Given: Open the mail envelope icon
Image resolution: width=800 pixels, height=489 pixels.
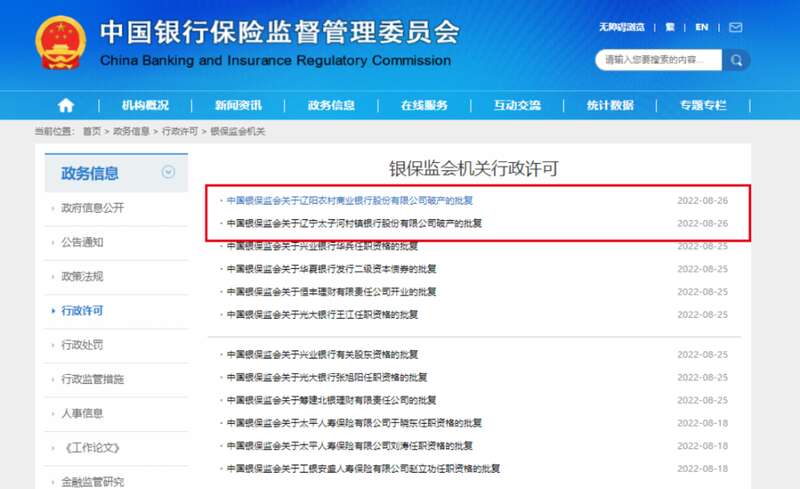Looking at the screenshot, I should coord(735,27).
